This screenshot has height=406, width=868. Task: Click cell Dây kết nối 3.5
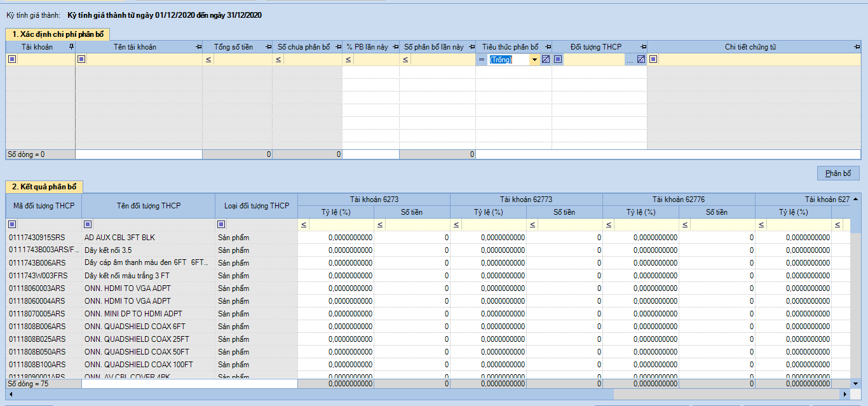tap(148, 250)
